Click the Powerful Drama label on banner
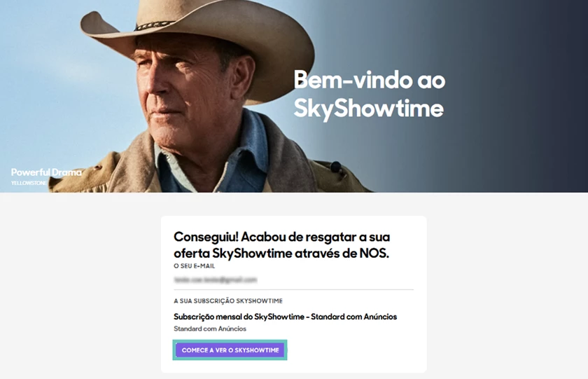Viewport: 588px width, 379px height. 46,172
